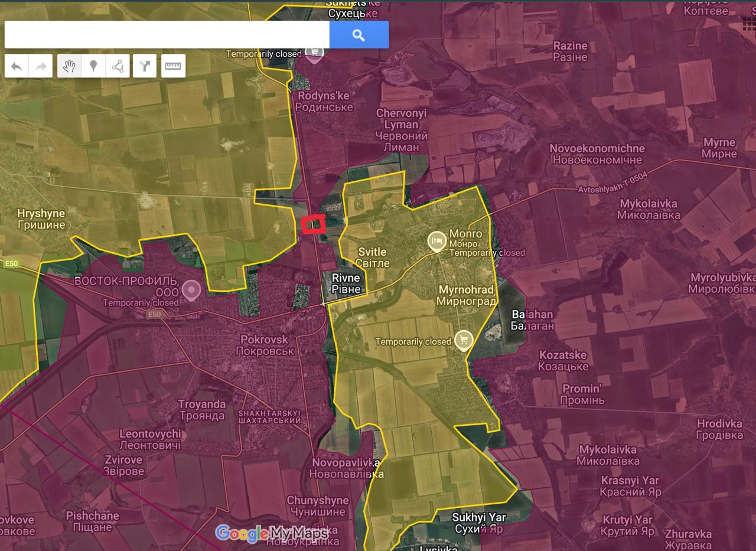Click the Google My Maps logo
756x551 pixels.
(x=272, y=533)
